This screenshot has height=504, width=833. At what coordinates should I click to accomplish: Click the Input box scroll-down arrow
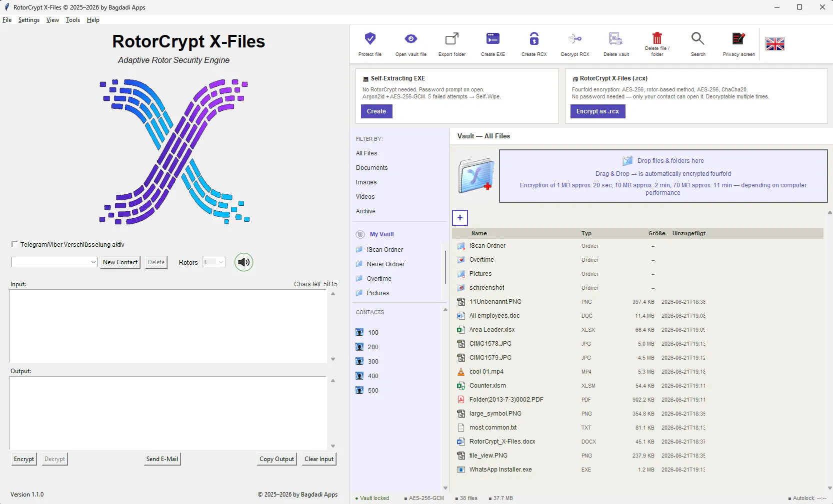coord(333,359)
